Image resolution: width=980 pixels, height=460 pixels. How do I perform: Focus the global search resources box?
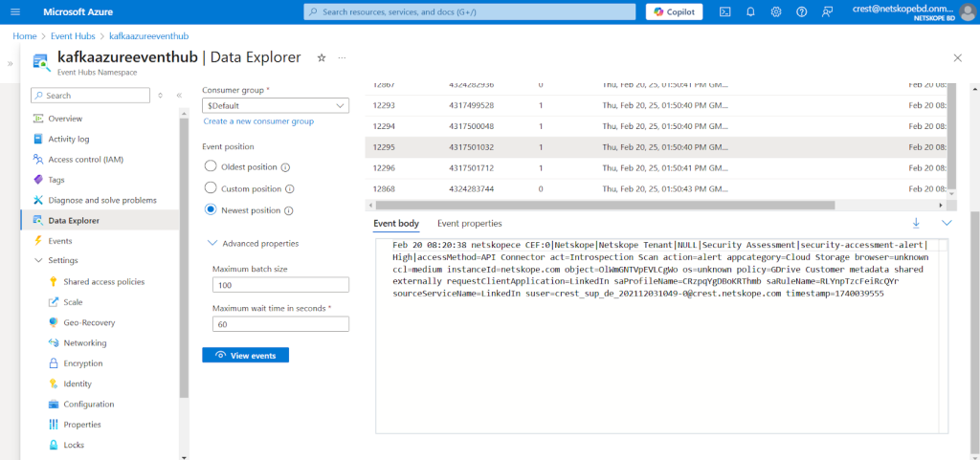coord(469,11)
